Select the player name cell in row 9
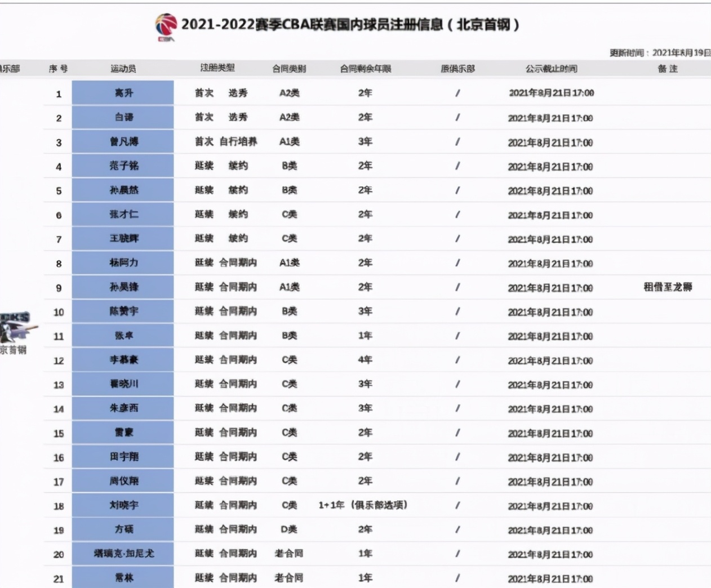Screen dimensions: 711x588 coord(123,287)
